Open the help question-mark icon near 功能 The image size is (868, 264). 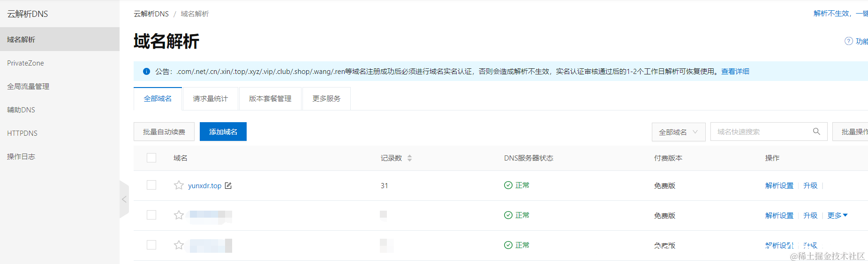[x=849, y=41]
